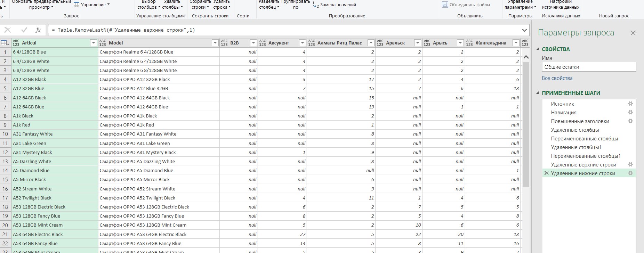Select cell 'Смартфон OPPO A52 Twilight Black'
The image size is (644, 253).
point(159,198)
